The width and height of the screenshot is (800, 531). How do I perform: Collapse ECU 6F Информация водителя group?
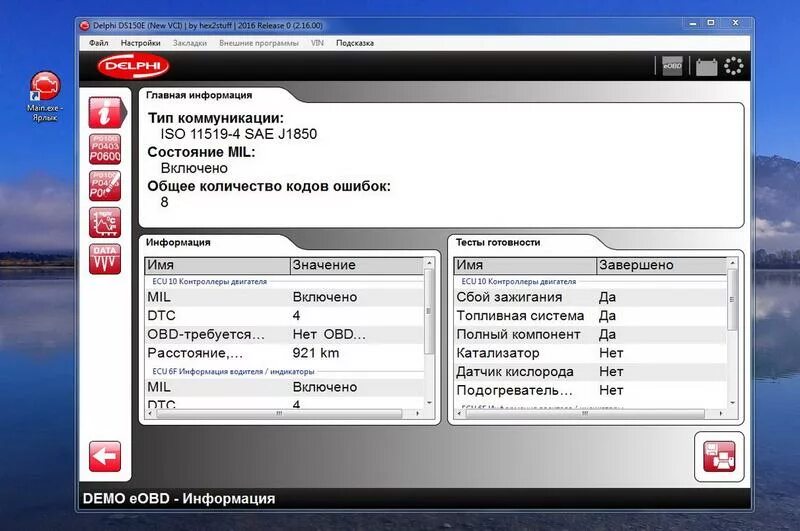[233, 372]
